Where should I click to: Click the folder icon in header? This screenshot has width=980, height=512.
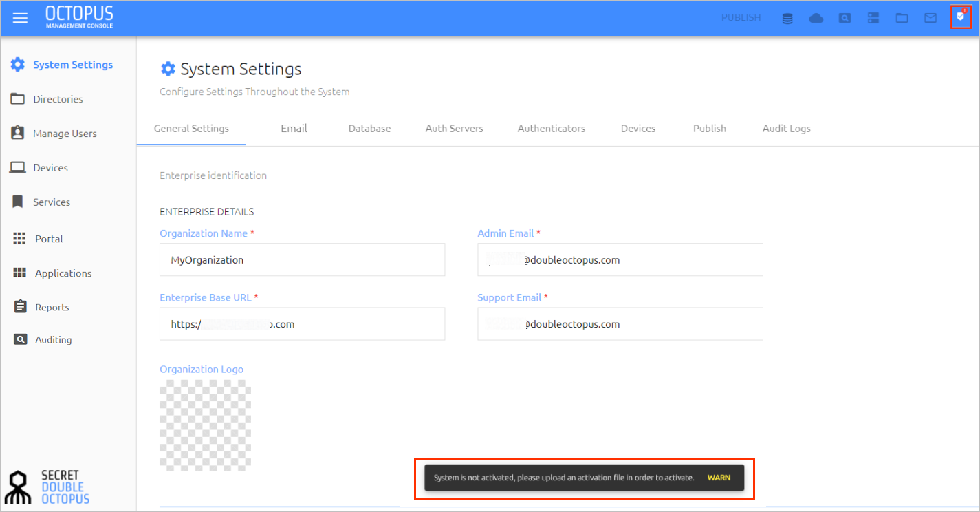902,19
